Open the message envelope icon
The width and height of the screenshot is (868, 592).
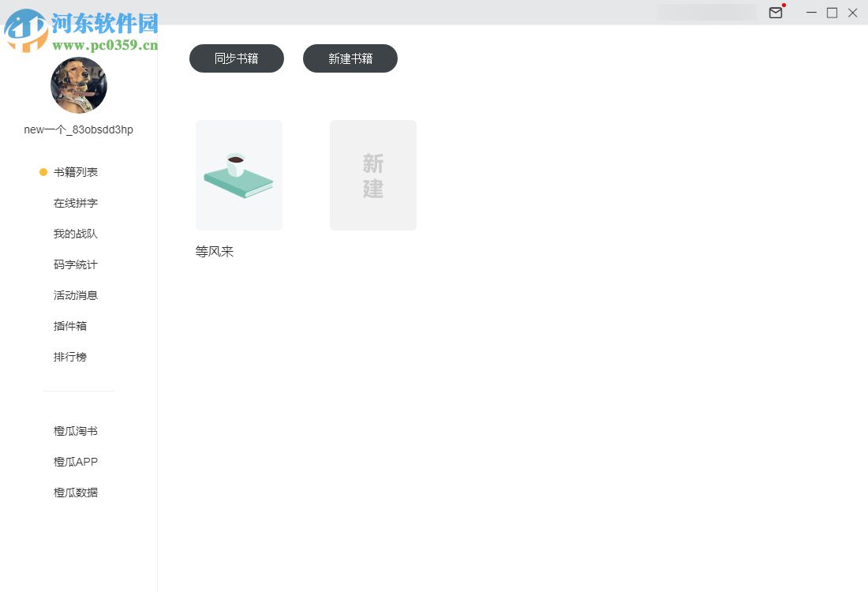(776, 13)
